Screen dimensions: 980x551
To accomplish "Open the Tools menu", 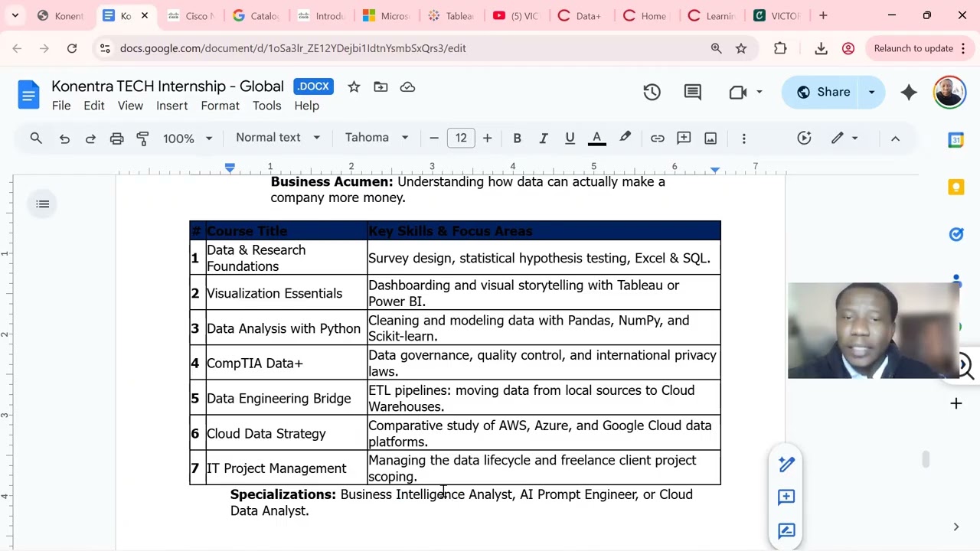I will pos(267,106).
